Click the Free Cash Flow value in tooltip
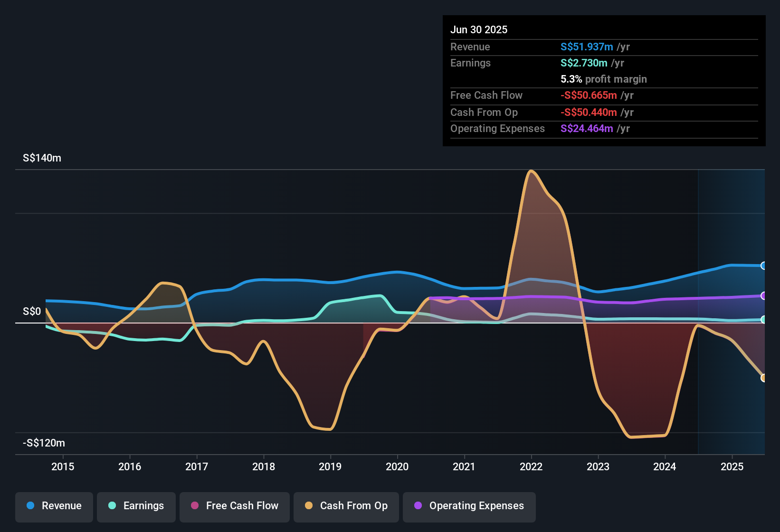Viewport: 780px width, 532px height. pyautogui.click(x=589, y=95)
